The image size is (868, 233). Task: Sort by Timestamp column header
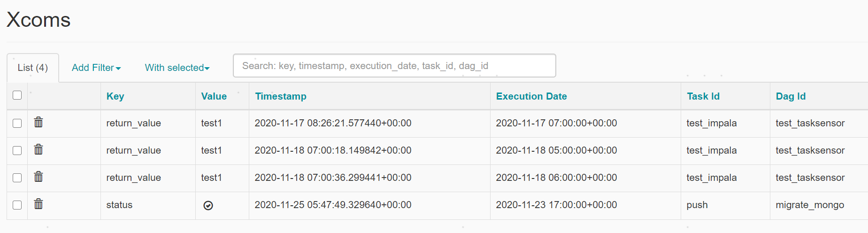281,96
